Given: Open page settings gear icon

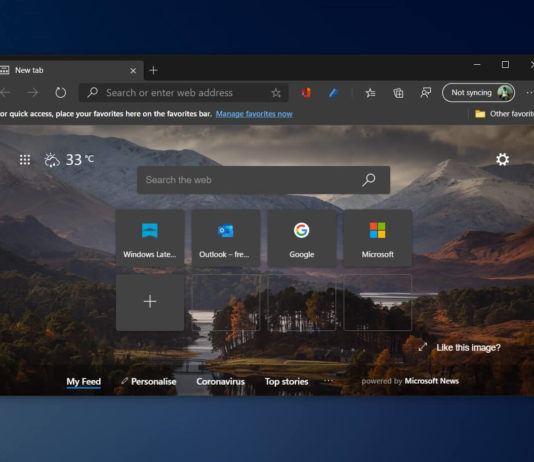Looking at the screenshot, I should [x=502, y=159].
